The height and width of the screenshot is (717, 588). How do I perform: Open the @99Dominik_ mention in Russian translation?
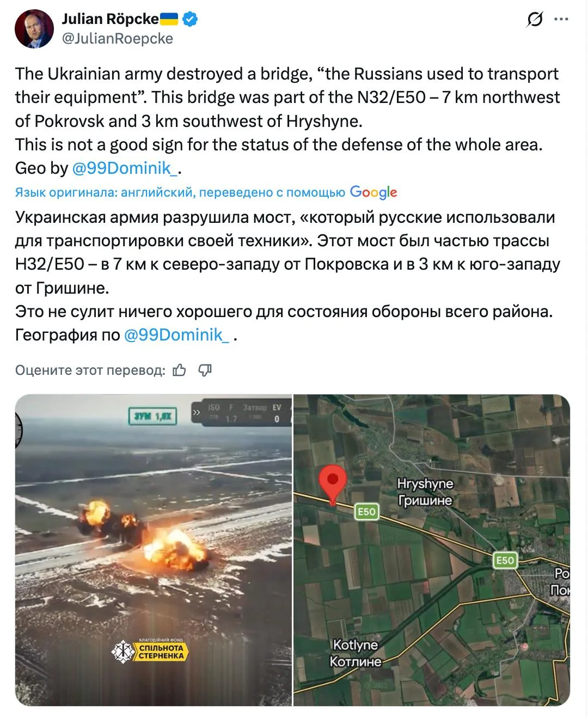[x=177, y=335]
